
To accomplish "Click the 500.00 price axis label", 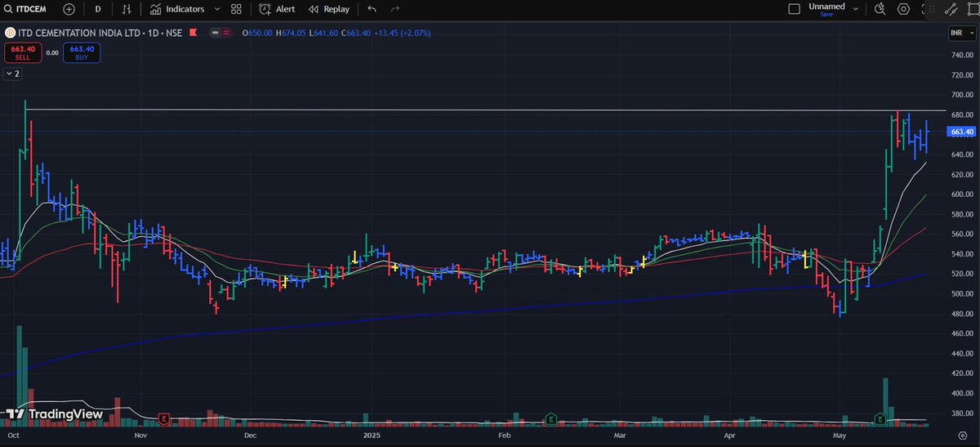I will 962,293.
